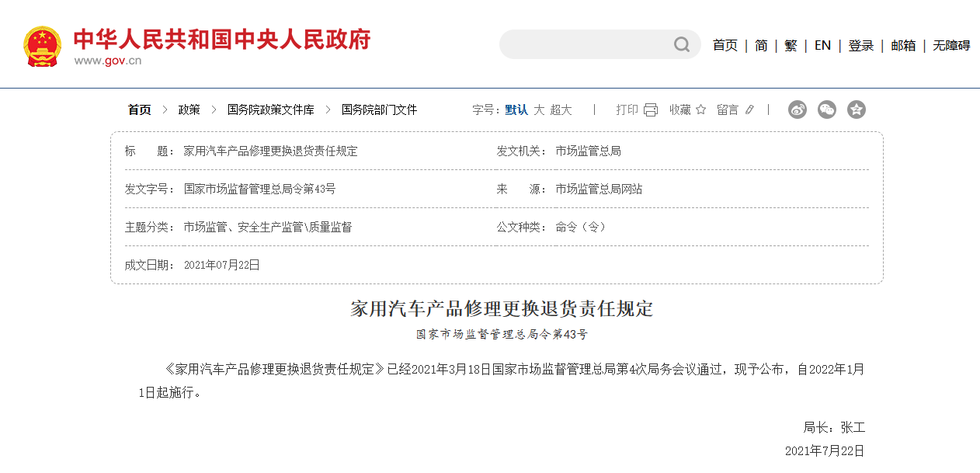Click title value in metadata table
Viewport: 980px width, 473px height.
tap(270, 151)
